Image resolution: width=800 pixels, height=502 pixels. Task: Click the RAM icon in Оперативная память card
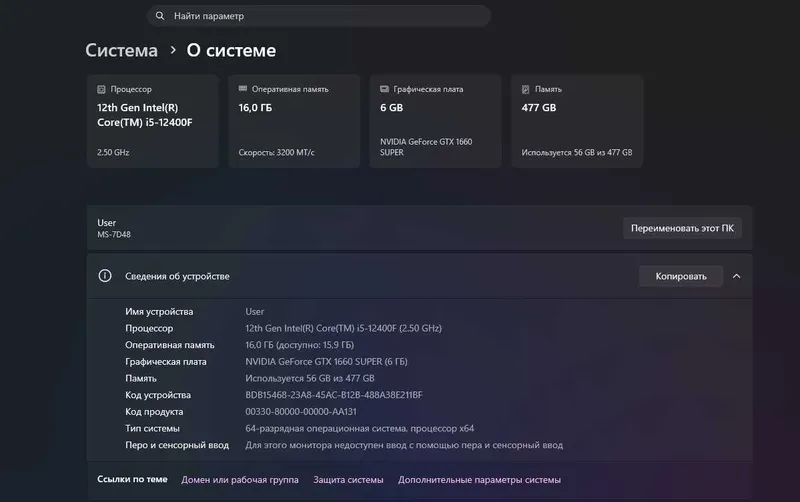(243, 89)
